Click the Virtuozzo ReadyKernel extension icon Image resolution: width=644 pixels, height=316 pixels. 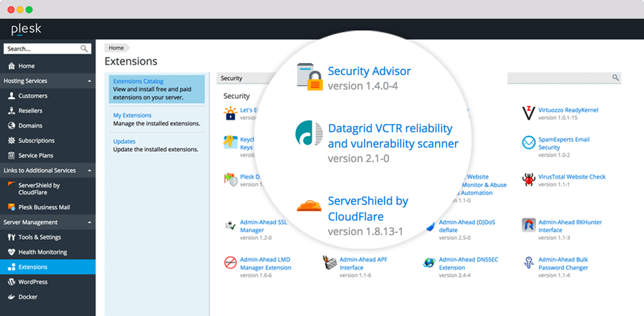pyautogui.click(x=528, y=113)
